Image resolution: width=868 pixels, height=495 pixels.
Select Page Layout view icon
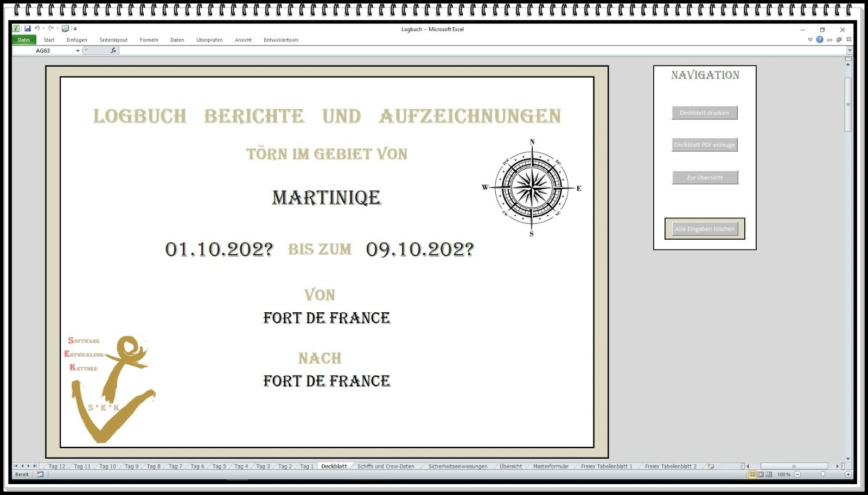[761, 474]
